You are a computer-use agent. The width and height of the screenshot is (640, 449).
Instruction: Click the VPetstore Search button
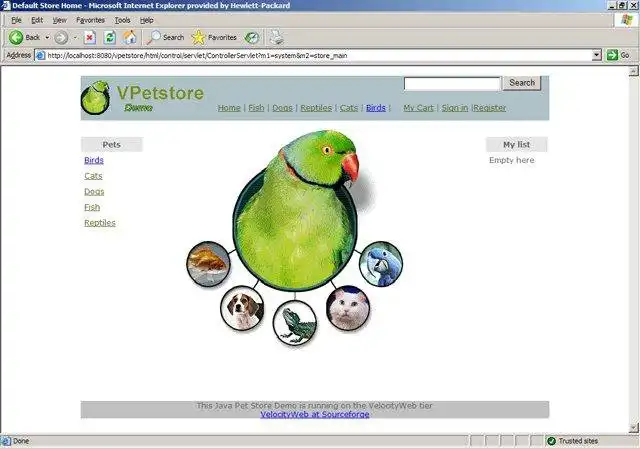point(522,83)
